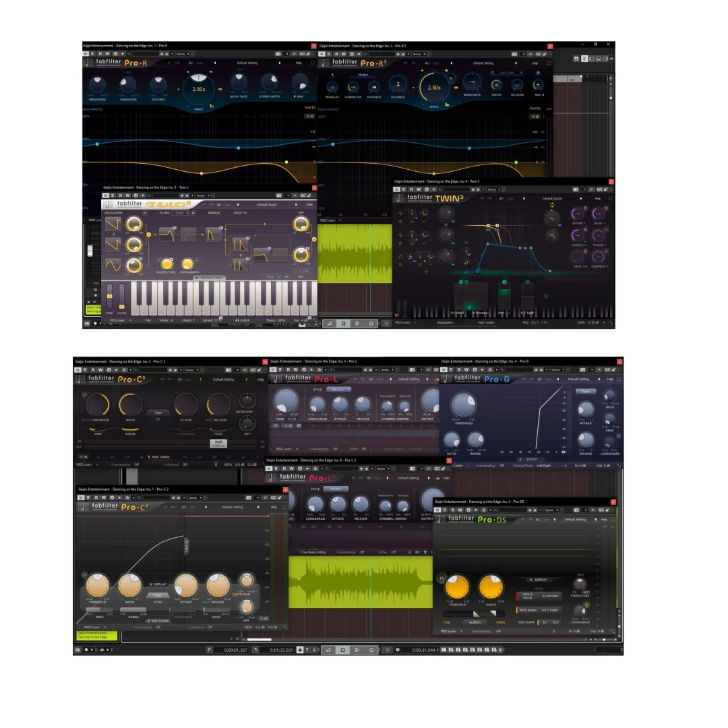Click the Master Tune knob in Twin 2
Screen dimensions: 728x728
tap(166, 264)
